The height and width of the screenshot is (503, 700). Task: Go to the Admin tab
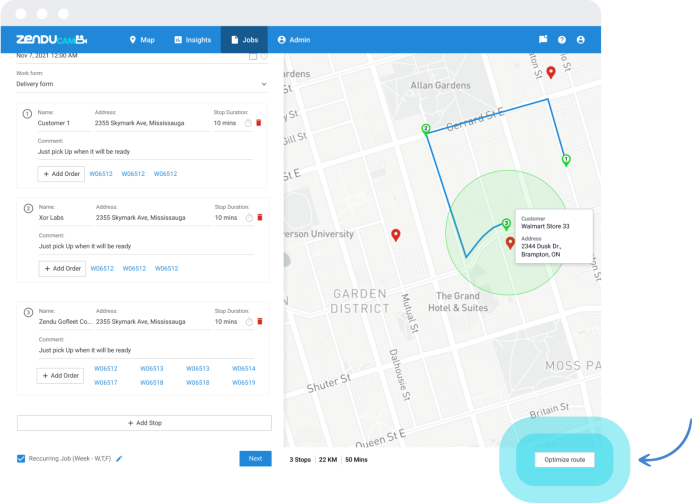coord(294,40)
